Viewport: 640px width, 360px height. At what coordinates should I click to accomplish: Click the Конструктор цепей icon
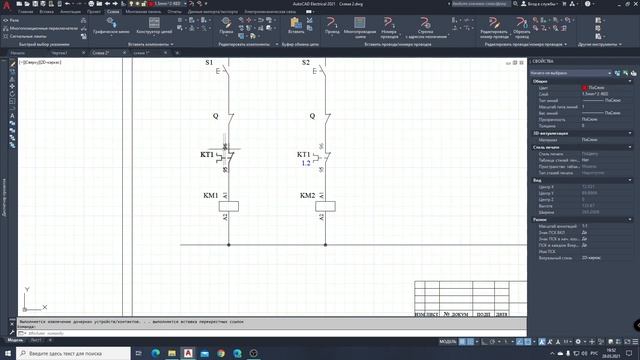pyautogui.click(x=154, y=25)
